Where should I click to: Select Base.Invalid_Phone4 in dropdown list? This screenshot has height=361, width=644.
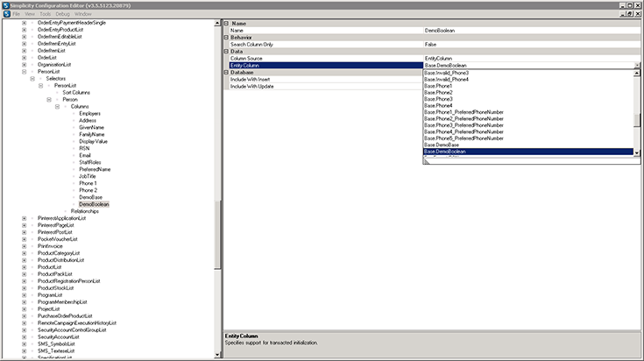point(446,79)
